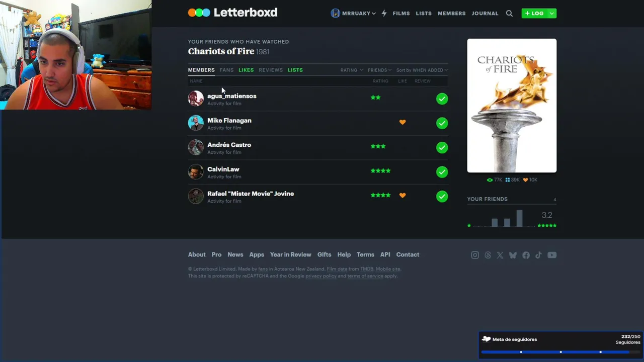The height and width of the screenshot is (362, 644).
Task: Open the search magnifier icon
Action: click(x=509, y=14)
